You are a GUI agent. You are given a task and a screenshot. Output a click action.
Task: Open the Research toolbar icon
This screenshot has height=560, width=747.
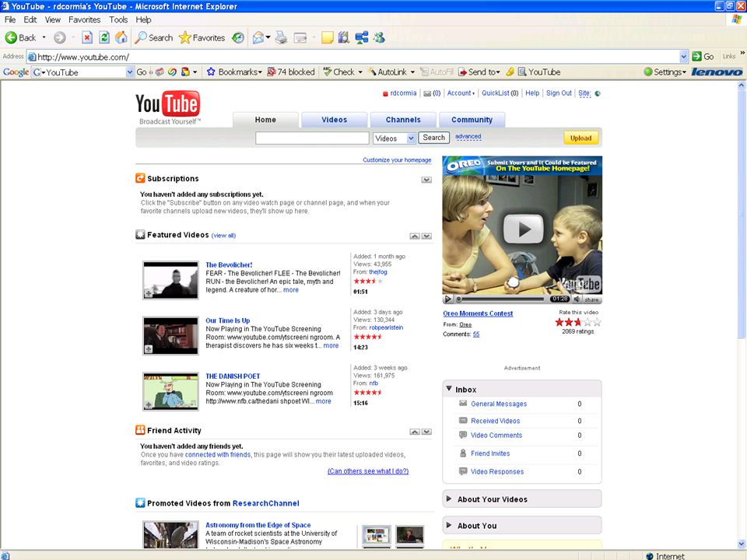coord(343,37)
